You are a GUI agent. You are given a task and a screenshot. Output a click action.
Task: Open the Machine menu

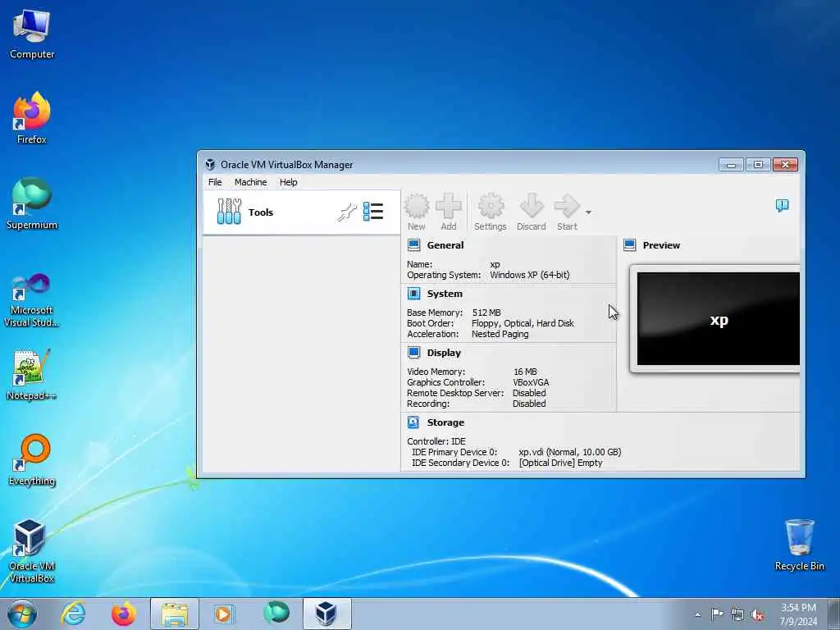click(250, 182)
